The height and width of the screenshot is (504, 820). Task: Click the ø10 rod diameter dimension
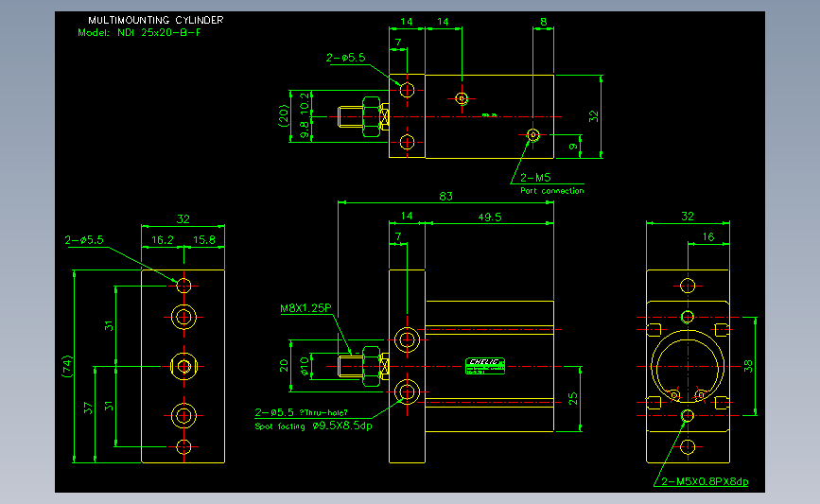point(305,366)
